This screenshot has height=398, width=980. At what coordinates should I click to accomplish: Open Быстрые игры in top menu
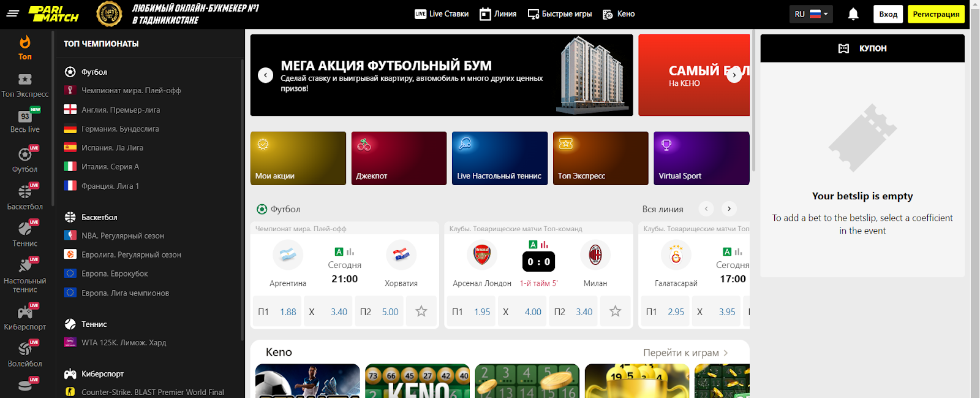(560, 13)
